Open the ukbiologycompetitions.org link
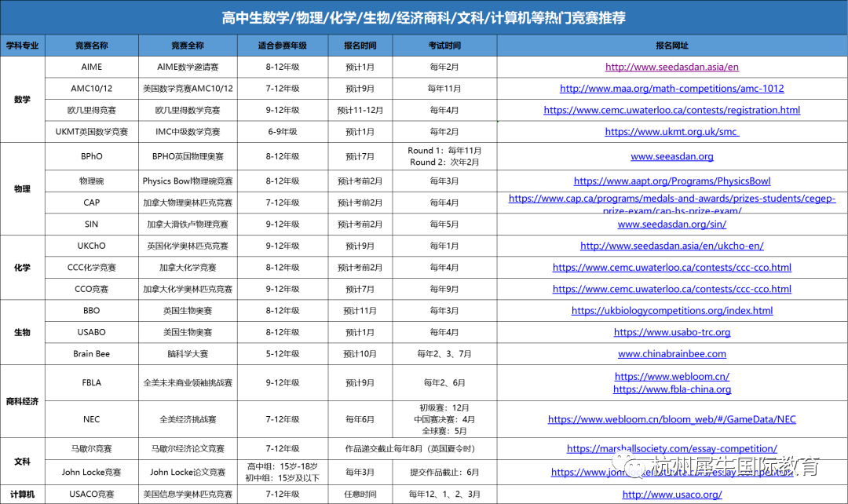Viewport: 848px width, 504px height. [671, 311]
